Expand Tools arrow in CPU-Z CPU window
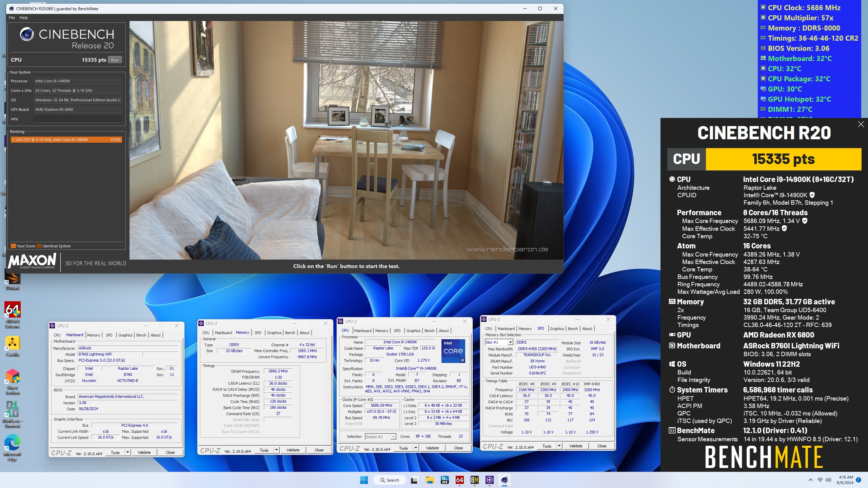Screen dimensions: 868x488 tap(416, 448)
